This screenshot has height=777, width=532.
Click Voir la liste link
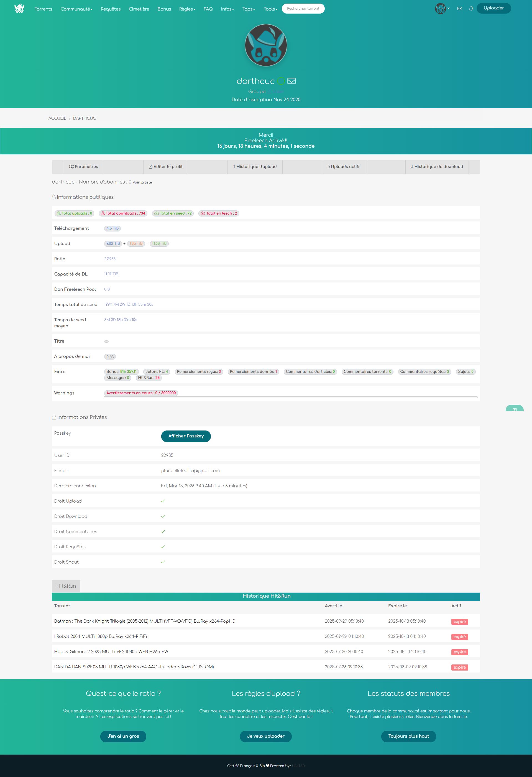[x=142, y=182]
